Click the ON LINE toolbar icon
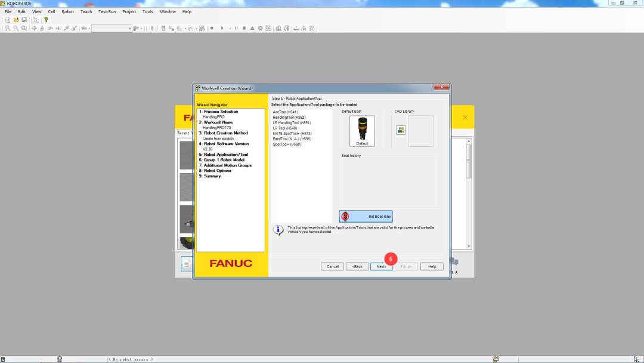The height and width of the screenshot is (363, 644). 304,29
